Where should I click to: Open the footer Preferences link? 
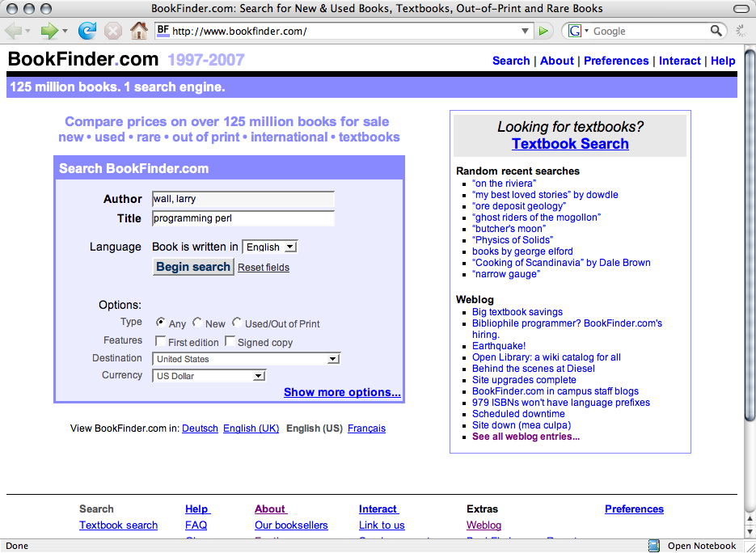(634, 509)
